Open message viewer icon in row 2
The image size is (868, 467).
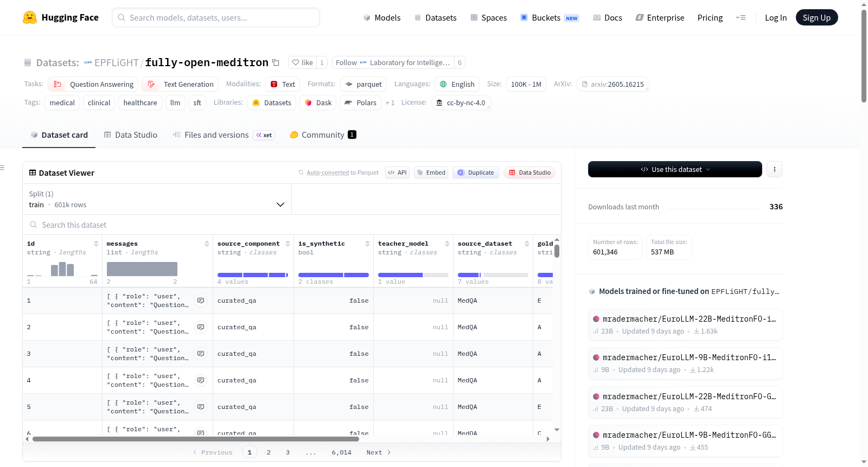(x=201, y=327)
